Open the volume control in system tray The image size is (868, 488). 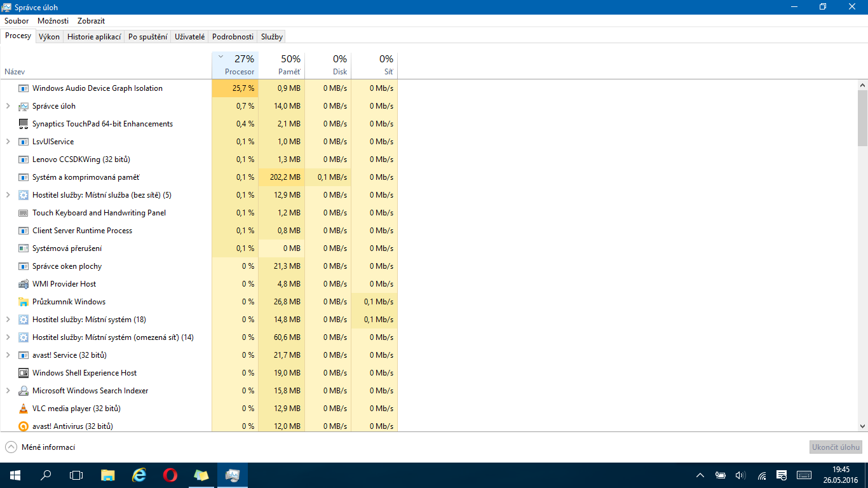click(740, 475)
